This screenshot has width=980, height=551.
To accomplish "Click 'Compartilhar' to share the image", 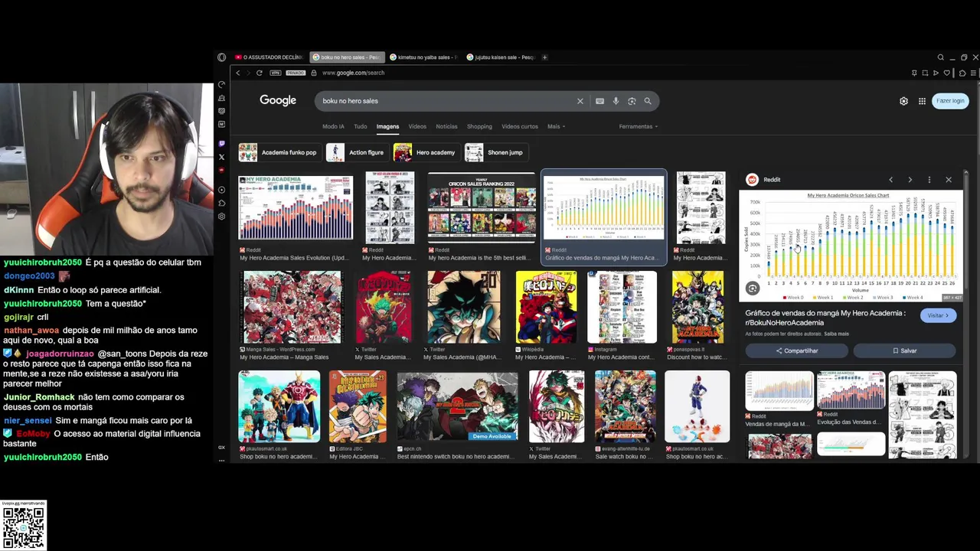I will pos(797,350).
